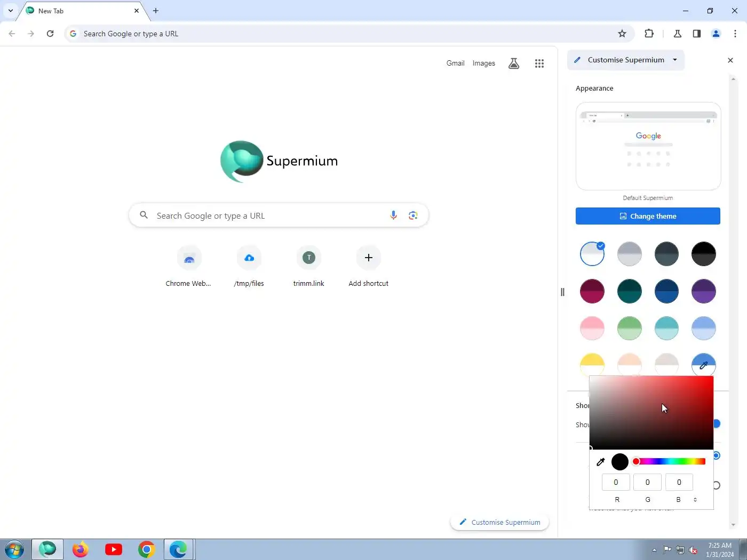747x560 pixels.
Task: Select the purple colour swatch
Action: (704, 291)
